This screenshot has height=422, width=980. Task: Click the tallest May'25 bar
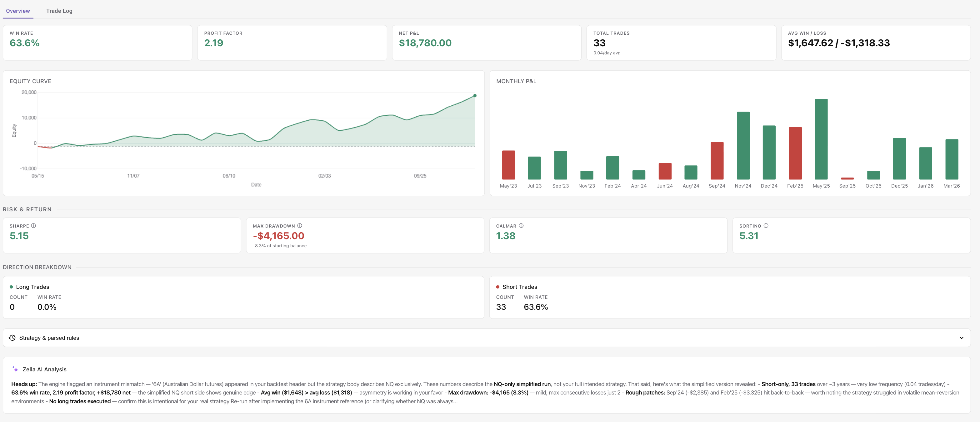(x=821, y=139)
